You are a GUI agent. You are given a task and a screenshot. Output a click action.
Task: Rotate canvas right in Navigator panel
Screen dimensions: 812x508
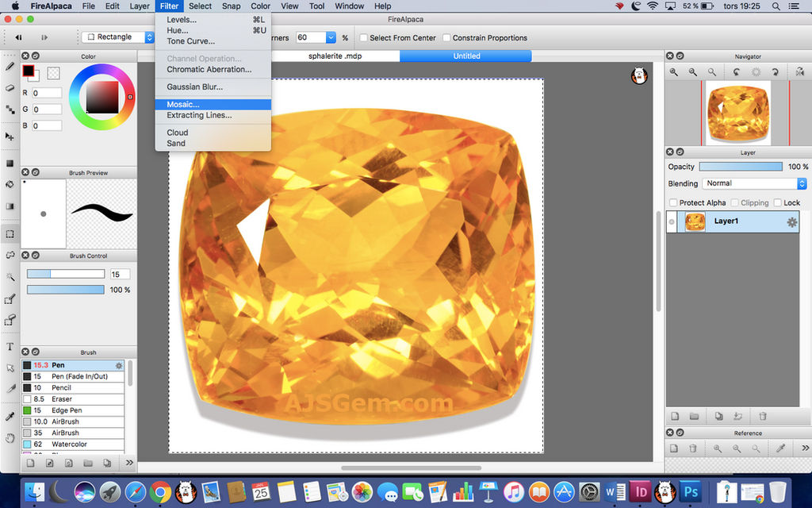point(776,72)
